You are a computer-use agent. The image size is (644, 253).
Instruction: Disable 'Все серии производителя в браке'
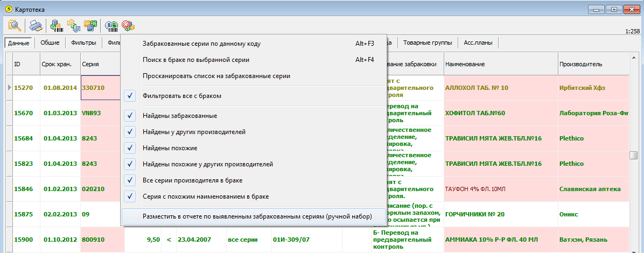click(x=129, y=180)
